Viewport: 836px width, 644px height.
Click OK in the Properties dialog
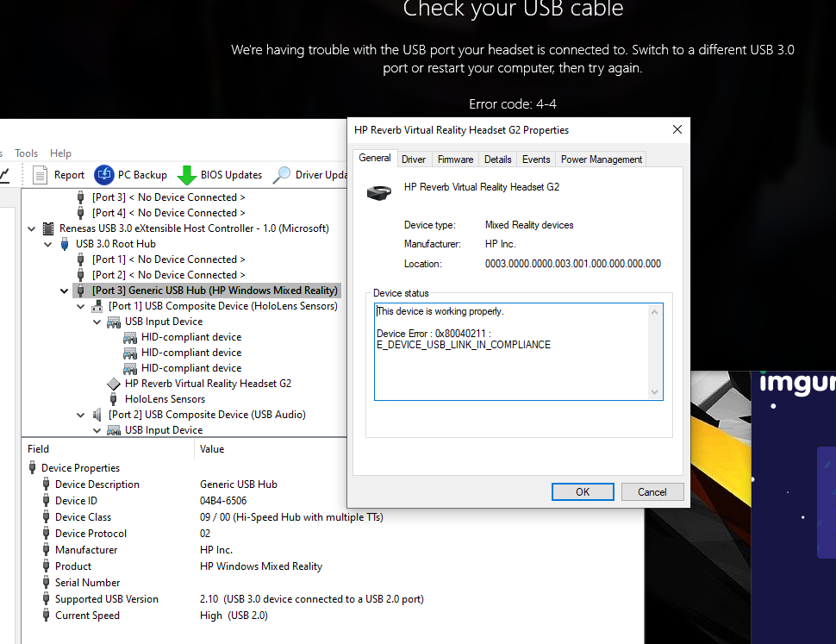pos(583,492)
